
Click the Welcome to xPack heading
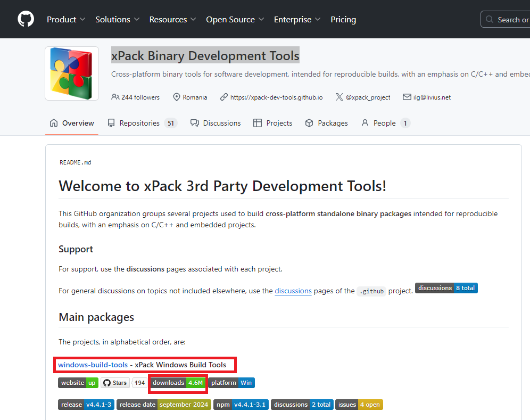tap(222, 186)
